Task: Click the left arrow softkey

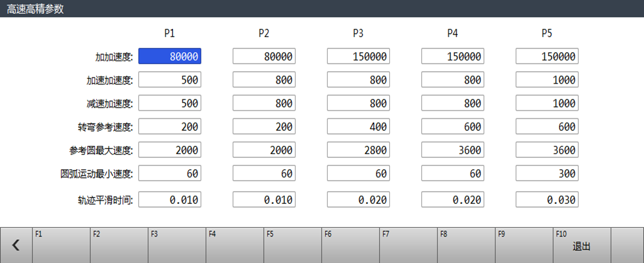Action: 16,245
